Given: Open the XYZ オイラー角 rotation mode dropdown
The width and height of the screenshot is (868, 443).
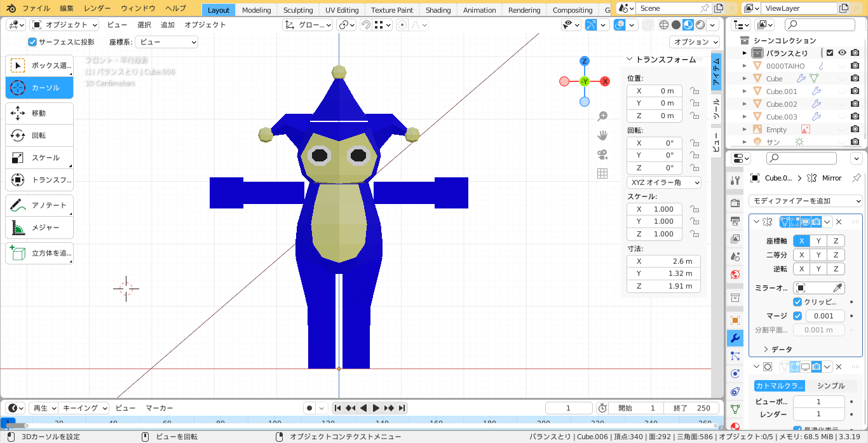Looking at the screenshot, I should pyautogui.click(x=663, y=182).
